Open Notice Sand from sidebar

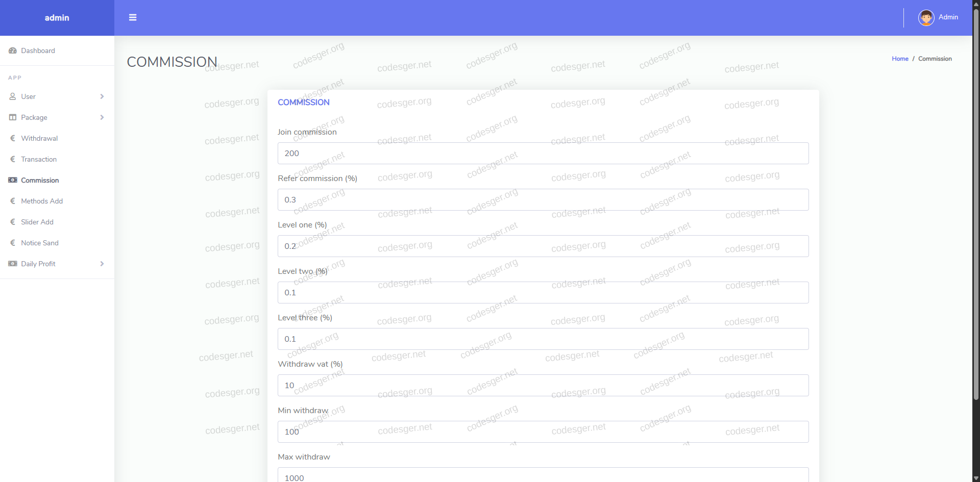pyautogui.click(x=40, y=243)
